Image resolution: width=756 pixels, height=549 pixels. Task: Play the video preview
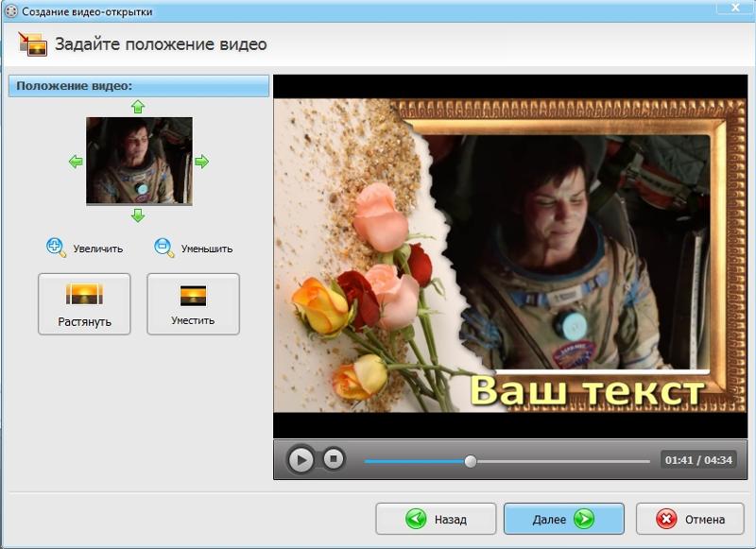click(x=301, y=460)
